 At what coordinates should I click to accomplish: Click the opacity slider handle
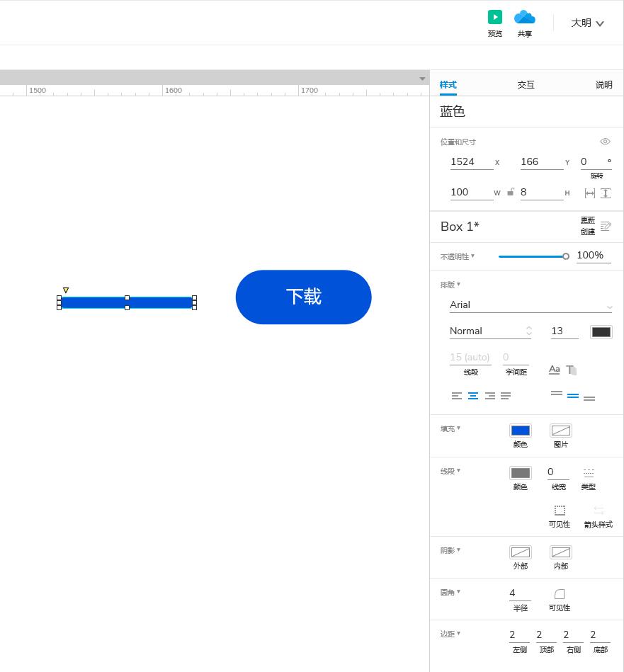pos(566,256)
